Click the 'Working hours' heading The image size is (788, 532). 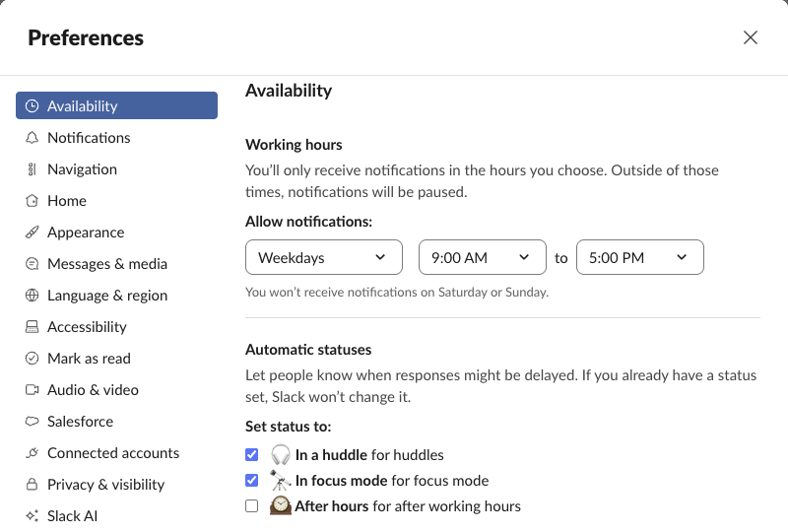point(294,145)
